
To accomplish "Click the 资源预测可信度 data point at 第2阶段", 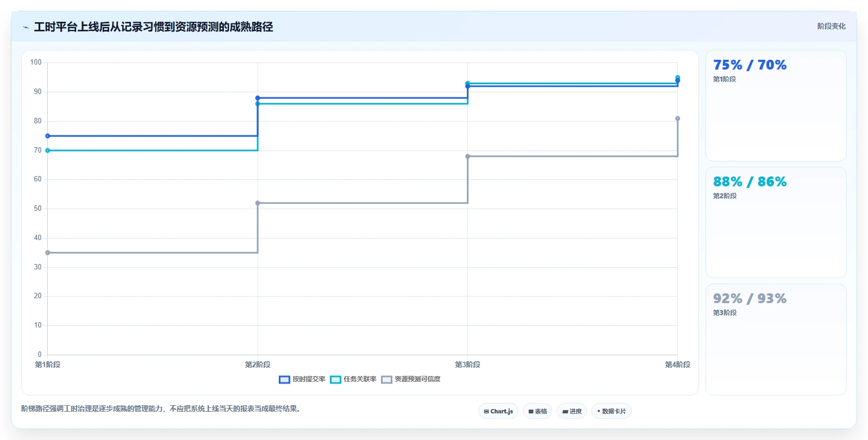I will pyautogui.click(x=258, y=203).
